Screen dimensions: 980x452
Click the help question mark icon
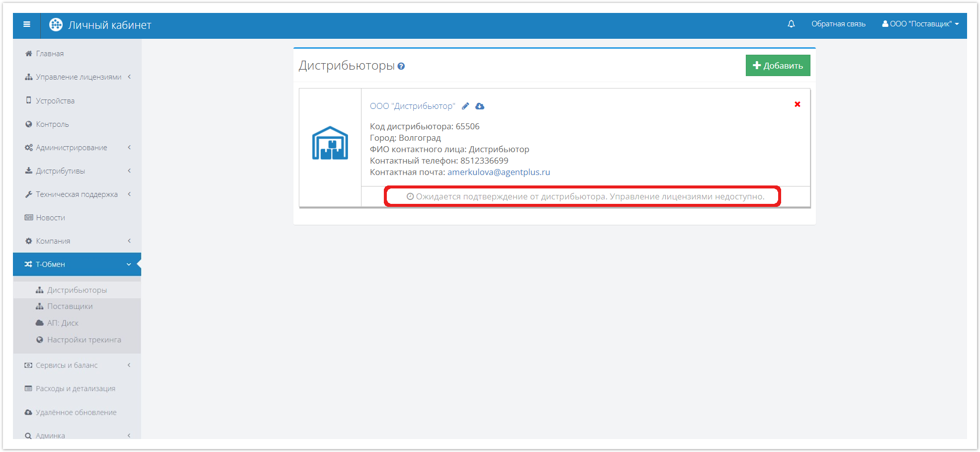click(401, 66)
